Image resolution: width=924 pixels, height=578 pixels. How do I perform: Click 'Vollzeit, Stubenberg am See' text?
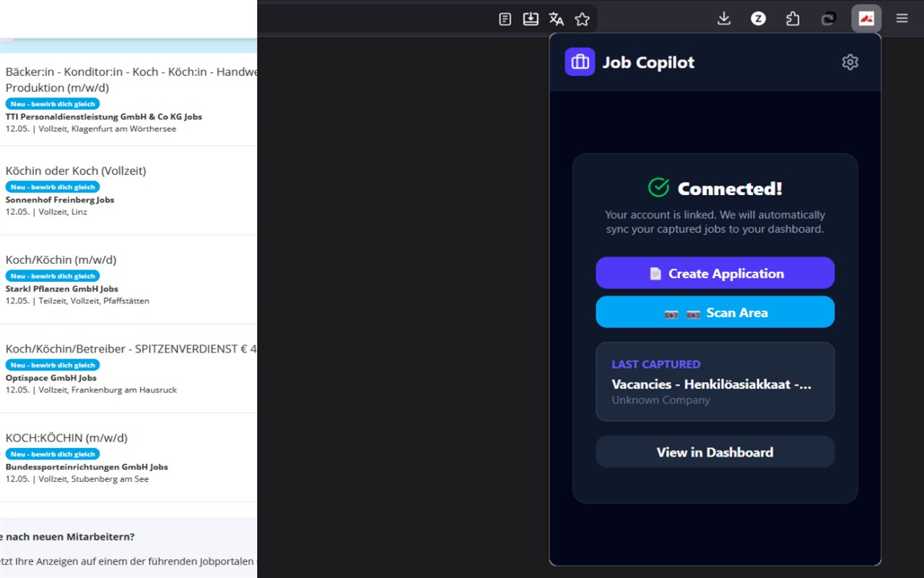tap(93, 478)
